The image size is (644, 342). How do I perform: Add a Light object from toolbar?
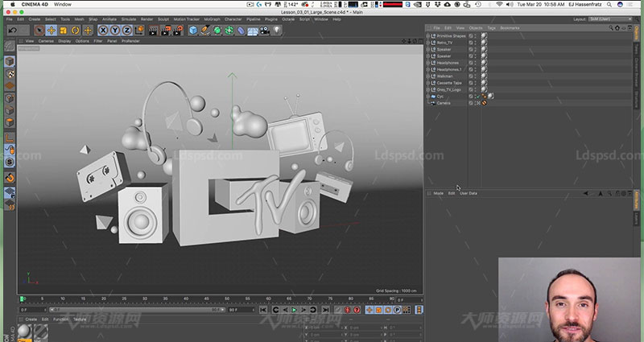click(277, 30)
